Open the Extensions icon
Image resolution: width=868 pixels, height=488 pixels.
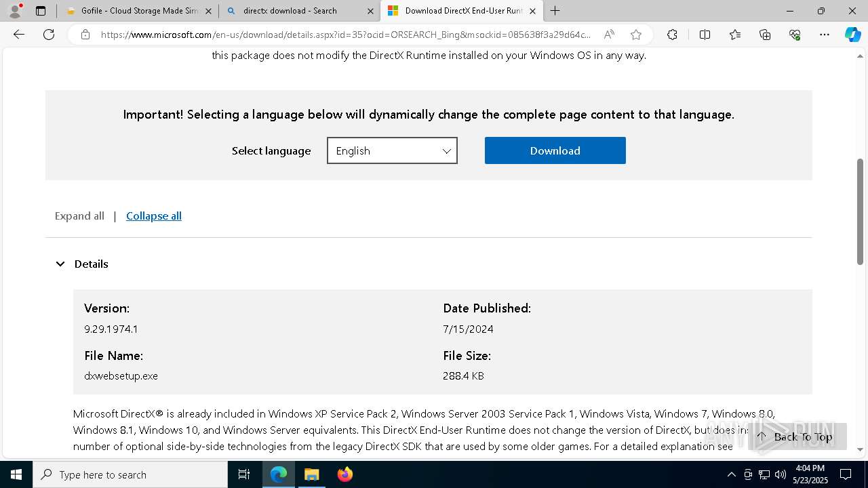pyautogui.click(x=672, y=35)
